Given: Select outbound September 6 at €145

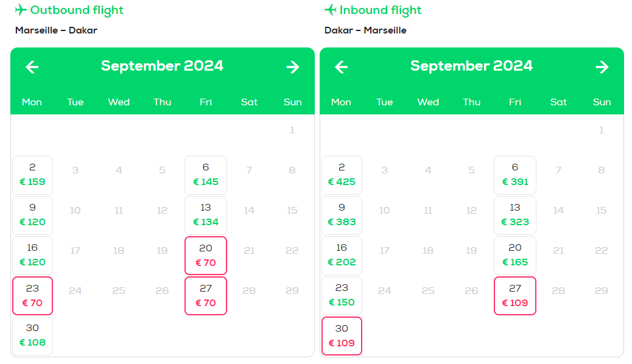Looking at the screenshot, I should [x=206, y=175].
